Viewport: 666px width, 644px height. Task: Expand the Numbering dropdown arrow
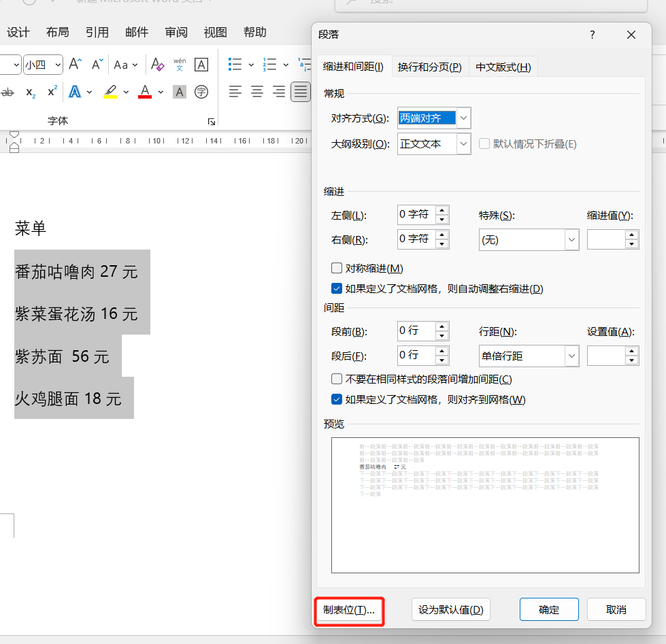[x=286, y=65]
